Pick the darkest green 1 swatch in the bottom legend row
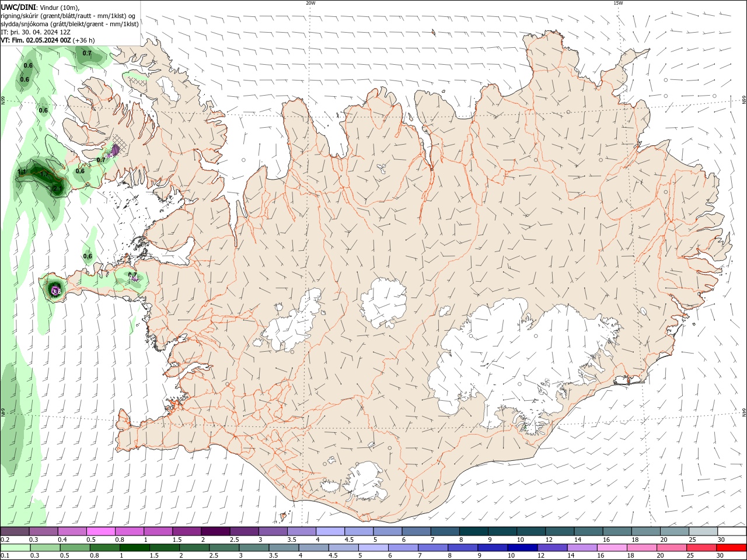Image resolution: width=747 pixels, height=560 pixels. pos(134,548)
